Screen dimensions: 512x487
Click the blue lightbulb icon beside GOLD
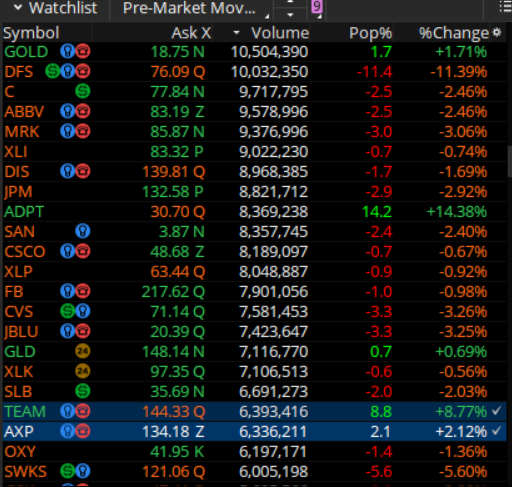coord(67,52)
